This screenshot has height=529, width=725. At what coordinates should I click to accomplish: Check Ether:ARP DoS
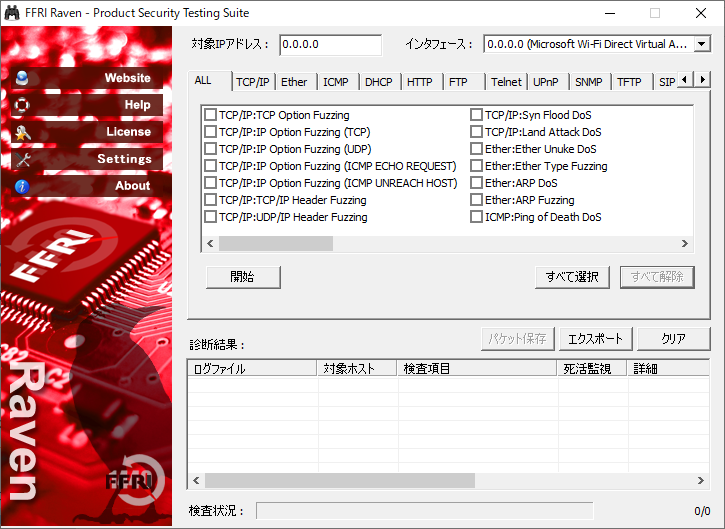pyautogui.click(x=476, y=183)
